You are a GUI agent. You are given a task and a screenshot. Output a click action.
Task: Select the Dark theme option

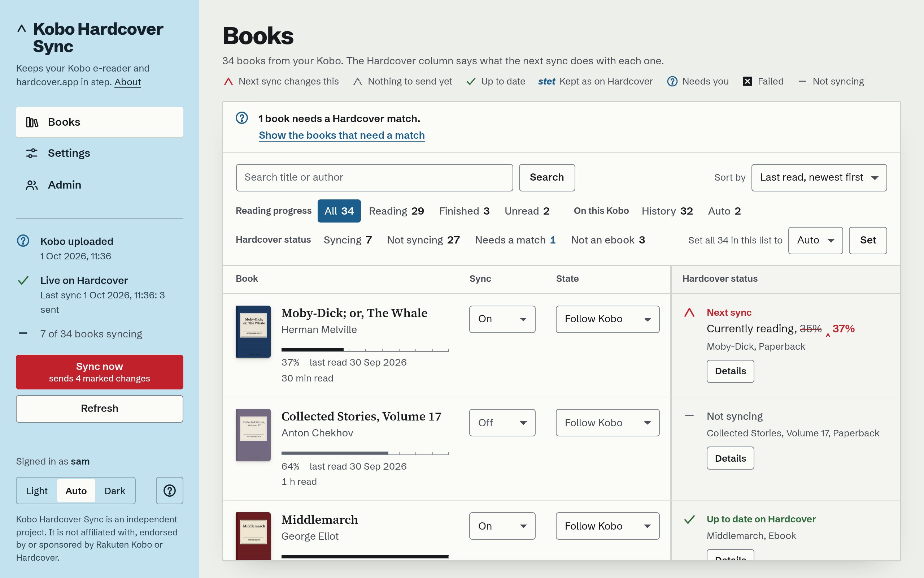114,491
